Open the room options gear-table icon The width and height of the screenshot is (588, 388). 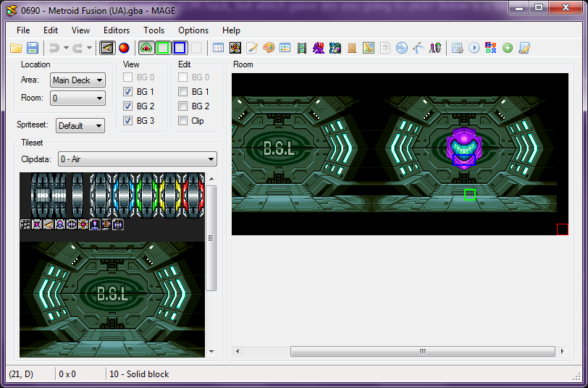457,48
